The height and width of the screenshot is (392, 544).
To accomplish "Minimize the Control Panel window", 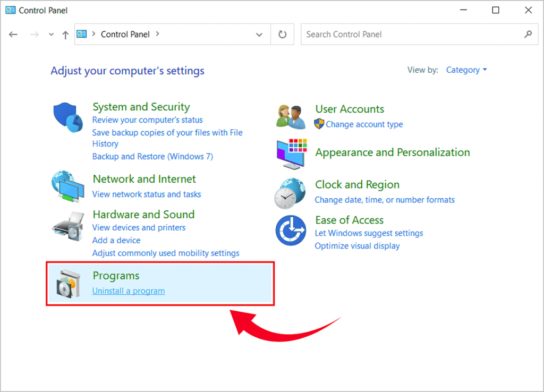I will pyautogui.click(x=463, y=10).
